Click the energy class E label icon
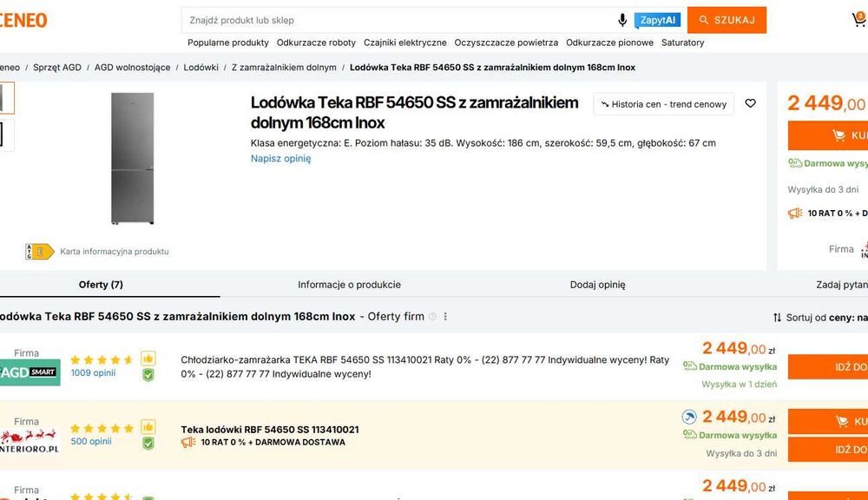Viewport: 868px width, 500px height. [x=39, y=252]
